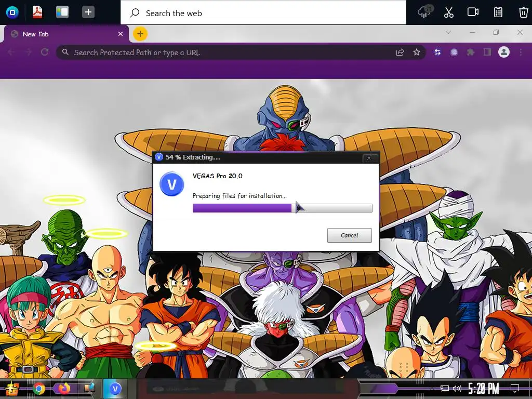Click the 5:28 PM clock
Image resolution: width=532 pixels, height=399 pixels.
click(484, 389)
